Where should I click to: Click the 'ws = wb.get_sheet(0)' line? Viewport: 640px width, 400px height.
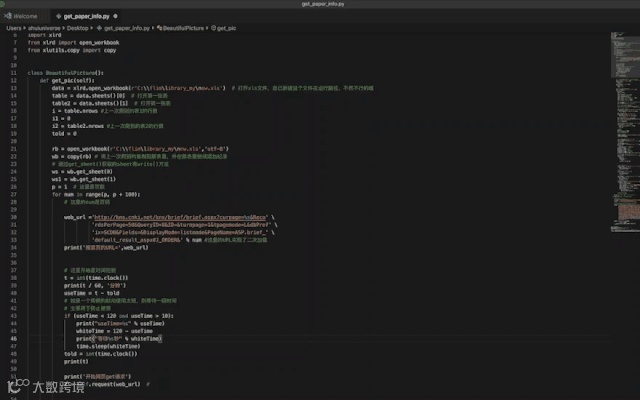tap(82, 172)
